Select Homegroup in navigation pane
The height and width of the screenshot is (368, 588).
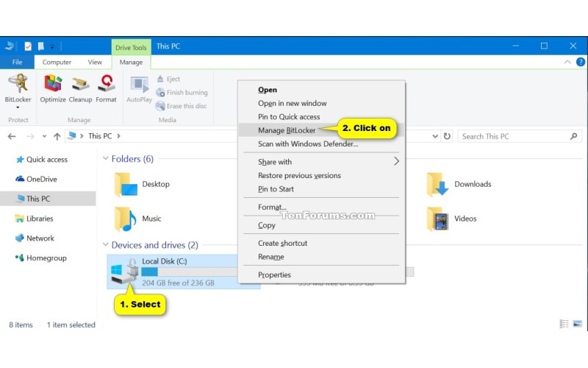point(41,258)
